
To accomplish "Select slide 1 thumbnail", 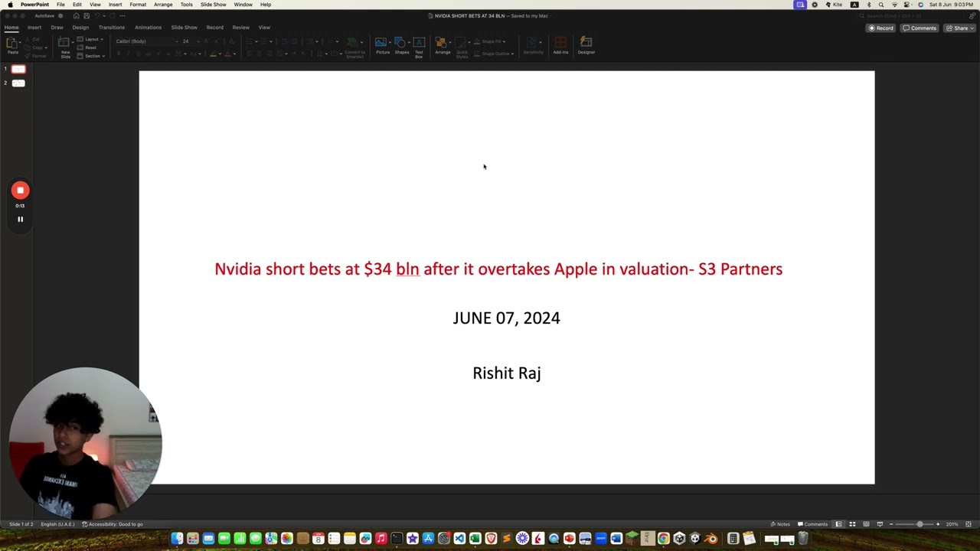I will coord(18,69).
